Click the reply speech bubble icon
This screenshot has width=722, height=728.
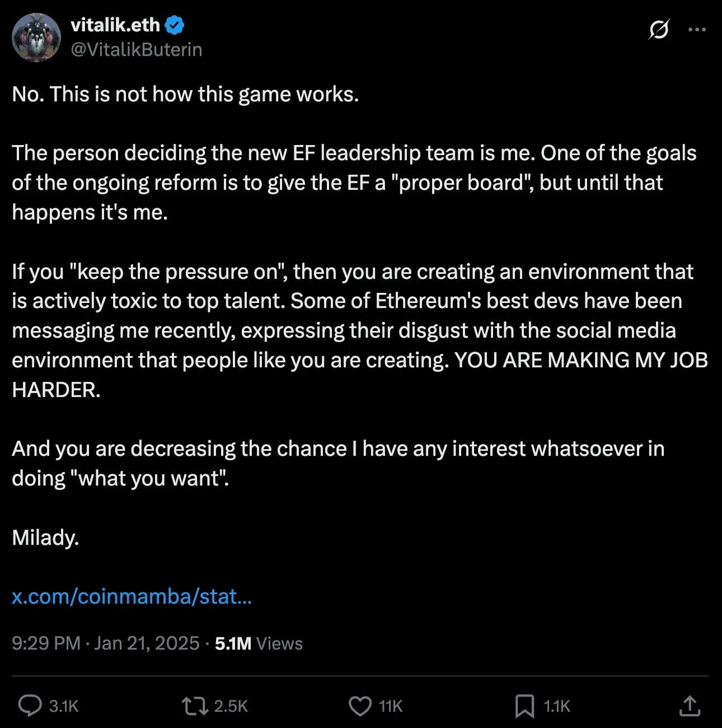(x=30, y=706)
